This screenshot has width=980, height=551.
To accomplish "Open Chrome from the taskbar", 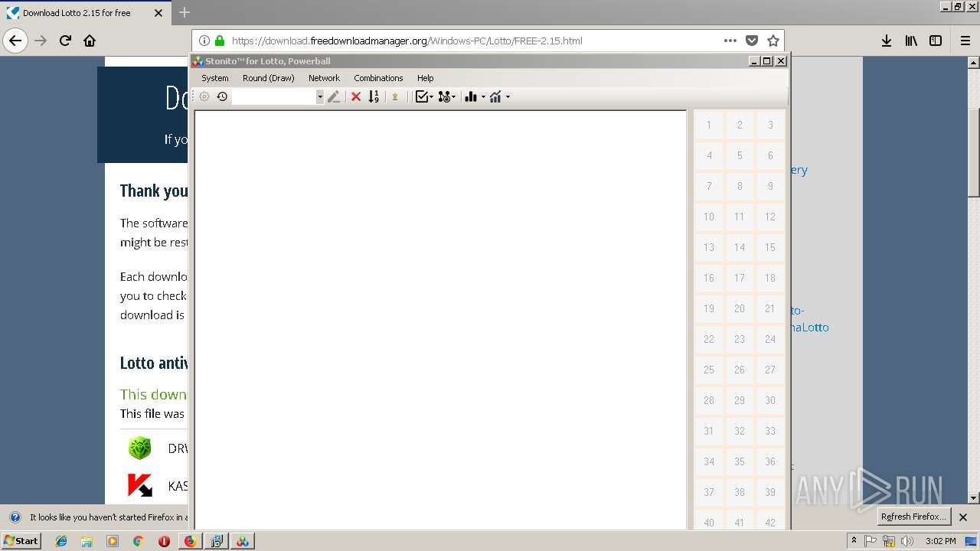I will 138,541.
